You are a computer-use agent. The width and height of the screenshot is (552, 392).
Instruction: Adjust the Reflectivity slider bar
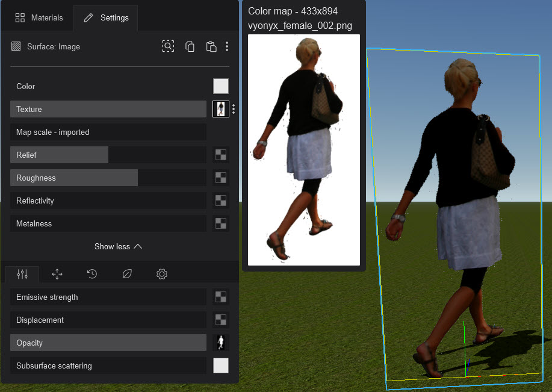[108, 201]
